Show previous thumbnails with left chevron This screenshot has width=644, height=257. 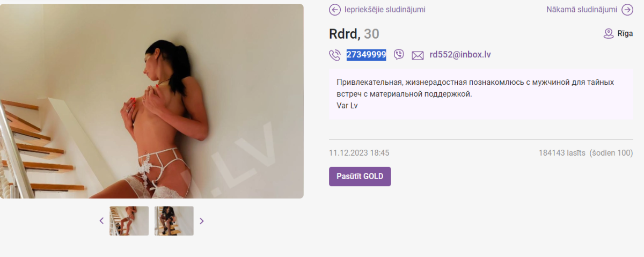[101, 221]
